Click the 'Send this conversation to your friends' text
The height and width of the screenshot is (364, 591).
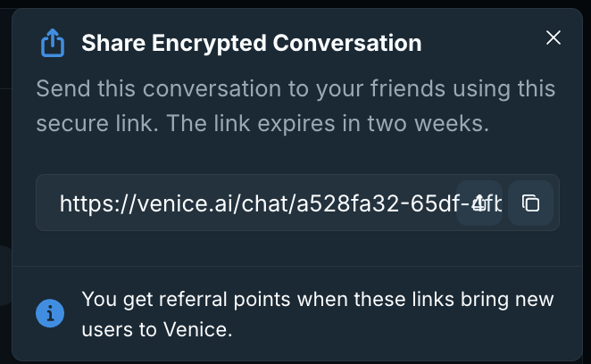(x=243, y=89)
